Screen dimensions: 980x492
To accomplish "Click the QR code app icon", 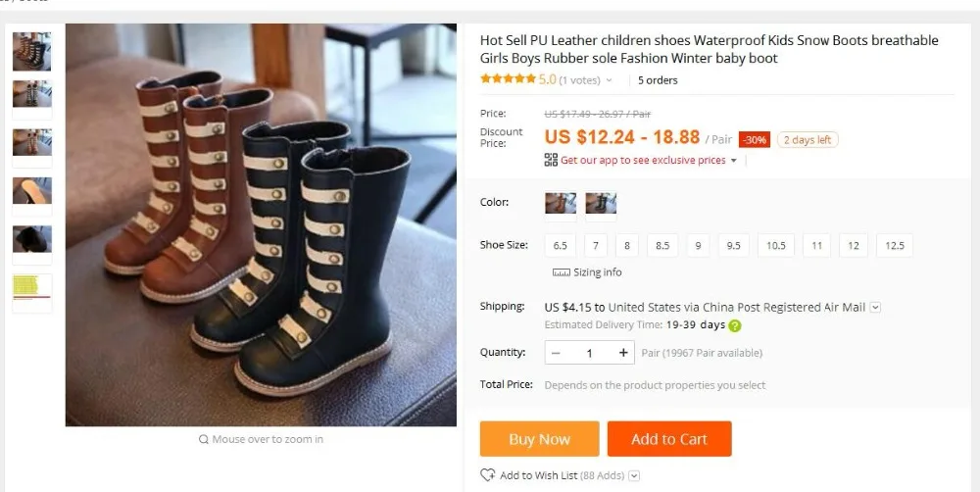I will point(551,160).
